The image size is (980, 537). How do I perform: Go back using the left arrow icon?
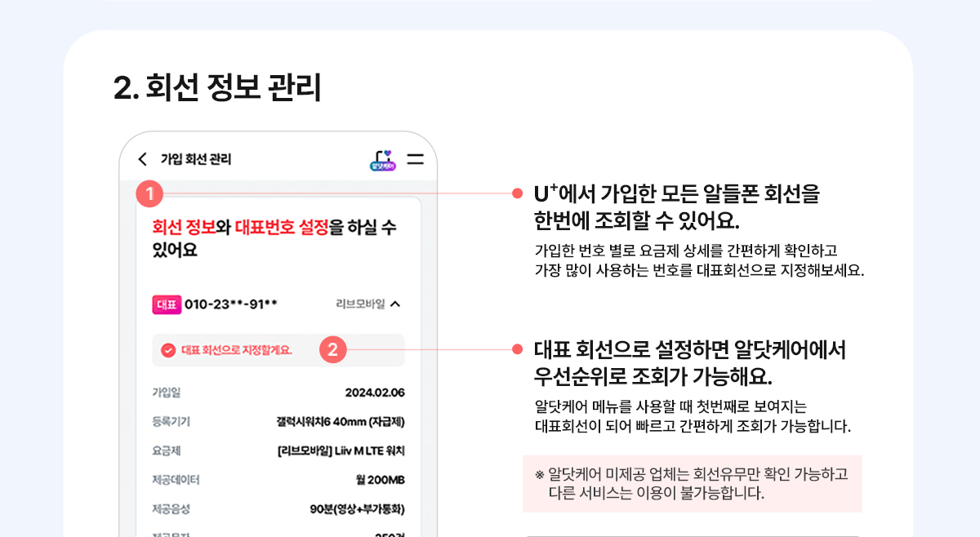143,159
